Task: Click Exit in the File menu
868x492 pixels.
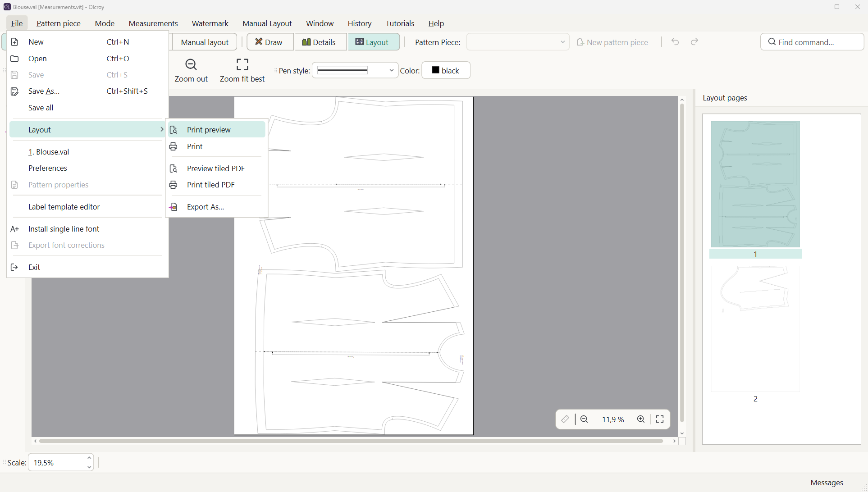Action: coord(88,267)
